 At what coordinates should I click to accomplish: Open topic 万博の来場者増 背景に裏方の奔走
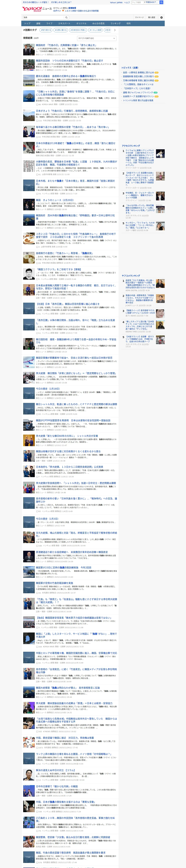point(138,81)
